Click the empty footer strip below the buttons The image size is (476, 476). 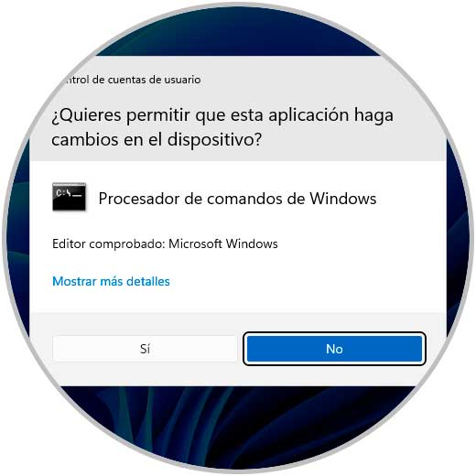(x=238, y=375)
